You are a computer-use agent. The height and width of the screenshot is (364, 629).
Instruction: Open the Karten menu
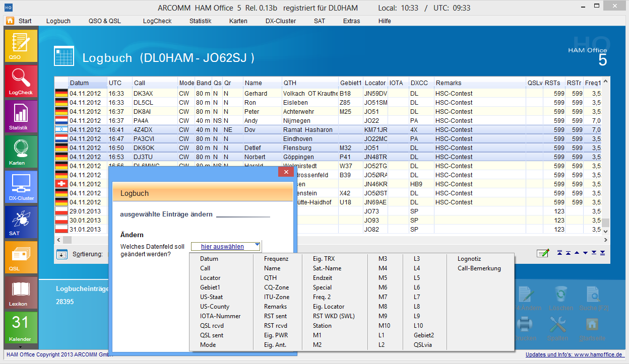(238, 21)
